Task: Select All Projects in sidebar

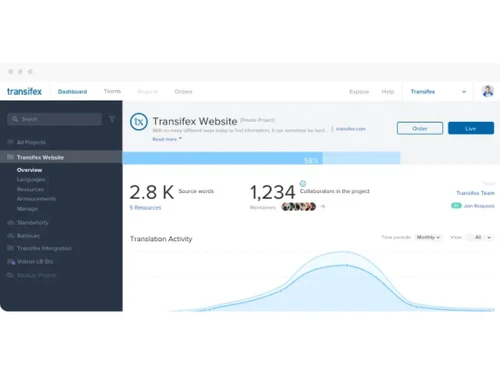Action: click(31, 142)
